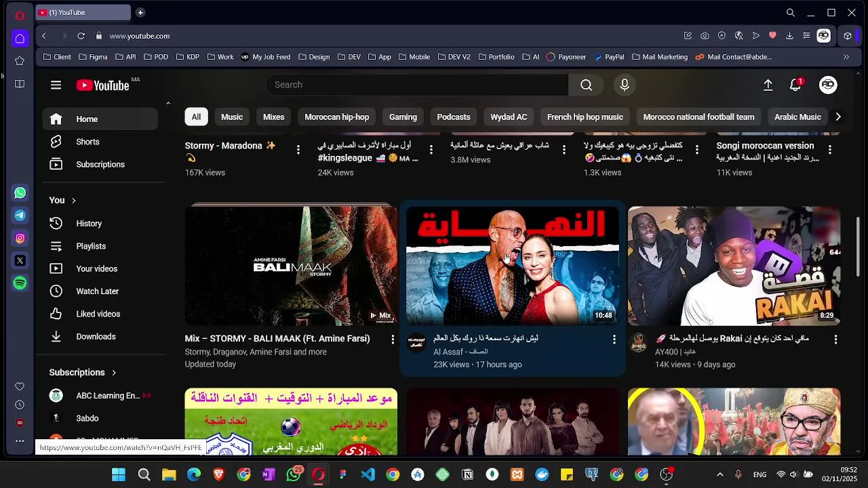The image size is (868, 488).
Task: Open the Figma bookmarks folder
Action: pos(93,57)
